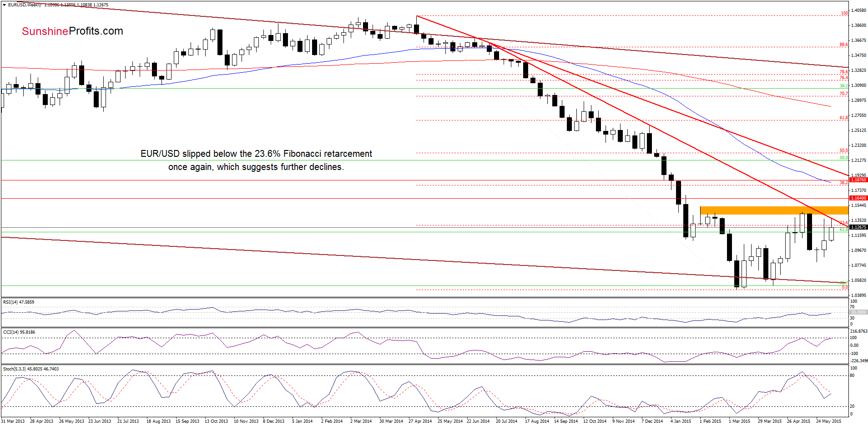This screenshot has height=425, width=868.
Task: Click the 1.21275 price axis label
Action: pos(858,160)
